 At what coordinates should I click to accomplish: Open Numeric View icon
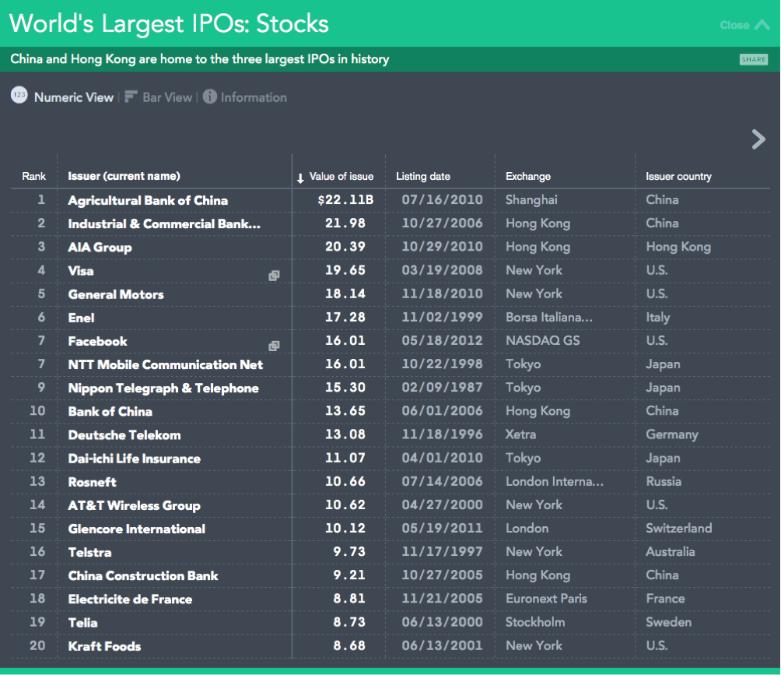19,95
